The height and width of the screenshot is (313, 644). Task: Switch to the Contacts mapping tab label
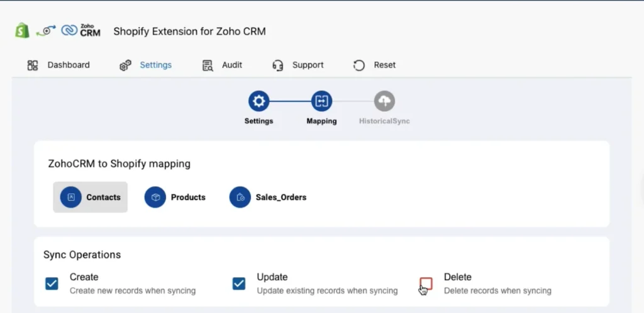point(103,197)
